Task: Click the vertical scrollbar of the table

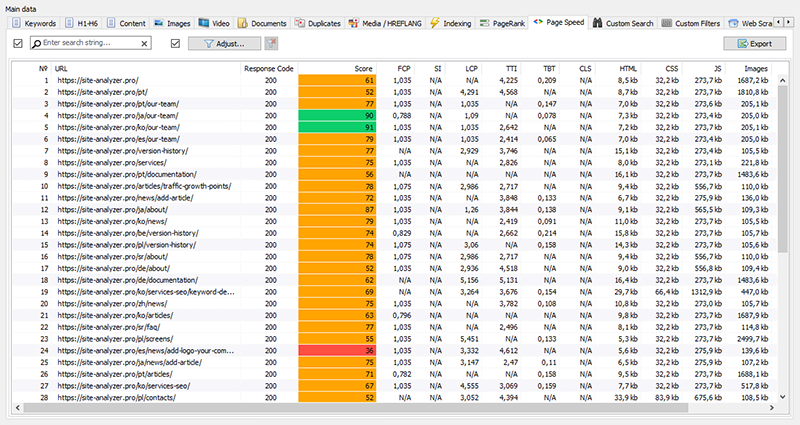Action: 782,200
